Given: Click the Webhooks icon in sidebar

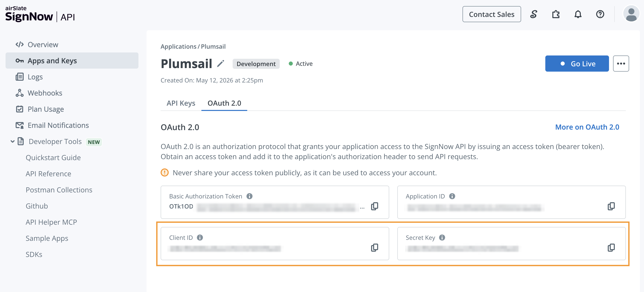Looking at the screenshot, I should [x=20, y=93].
